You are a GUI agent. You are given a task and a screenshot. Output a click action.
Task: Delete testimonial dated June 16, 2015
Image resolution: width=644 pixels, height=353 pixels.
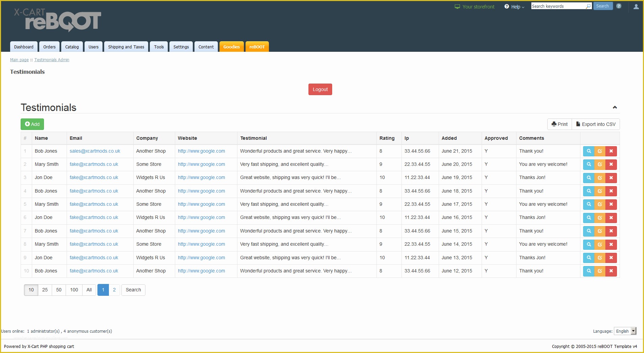(611, 218)
